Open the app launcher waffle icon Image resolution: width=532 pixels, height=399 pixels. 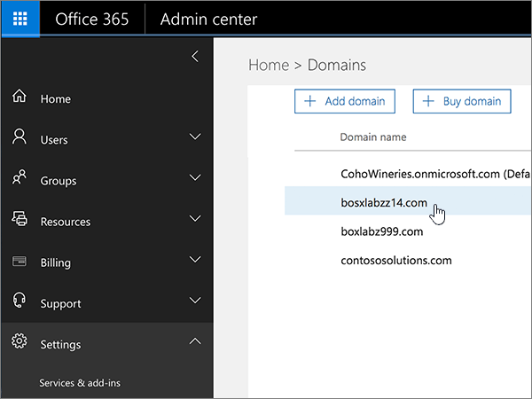[x=20, y=20]
